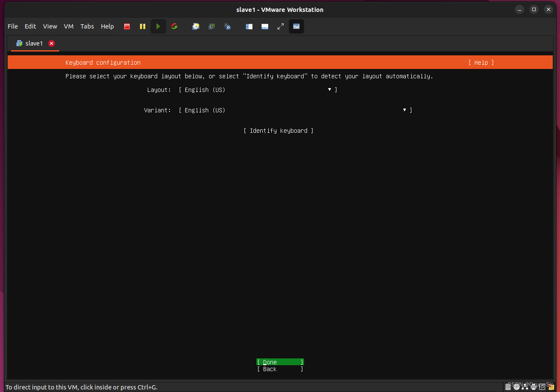The image size is (560, 392).
Task: Click the network adapter status bar icon
Action: pos(525,387)
